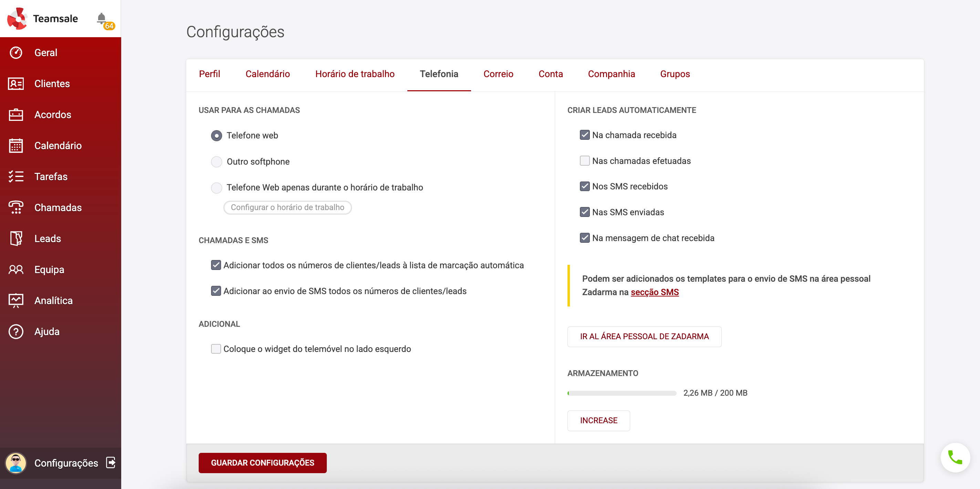Enable Nas chamadas efetuadas checkbox
Image resolution: width=980 pixels, height=489 pixels.
[584, 161]
